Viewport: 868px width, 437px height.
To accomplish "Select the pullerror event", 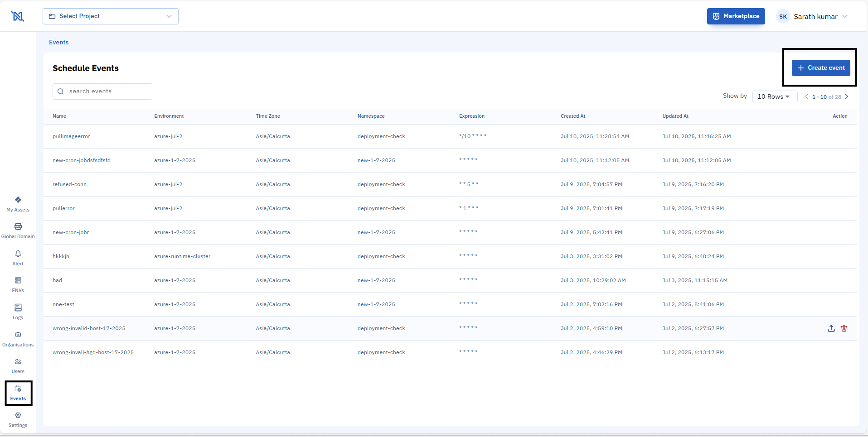I will point(63,208).
